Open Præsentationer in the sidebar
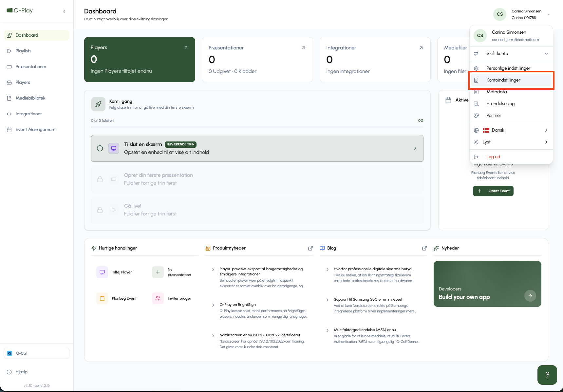563x392 pixels. pyautogui.click(x=37, y=66)
